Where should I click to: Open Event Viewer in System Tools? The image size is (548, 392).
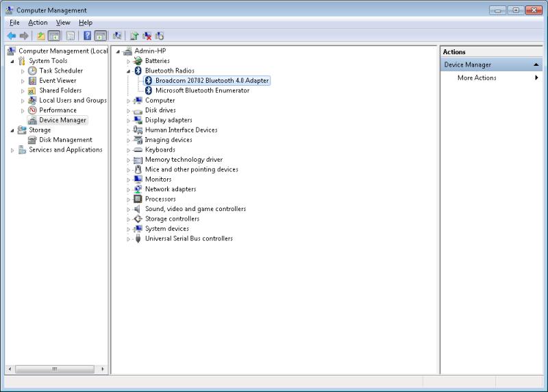click(58, 81)
